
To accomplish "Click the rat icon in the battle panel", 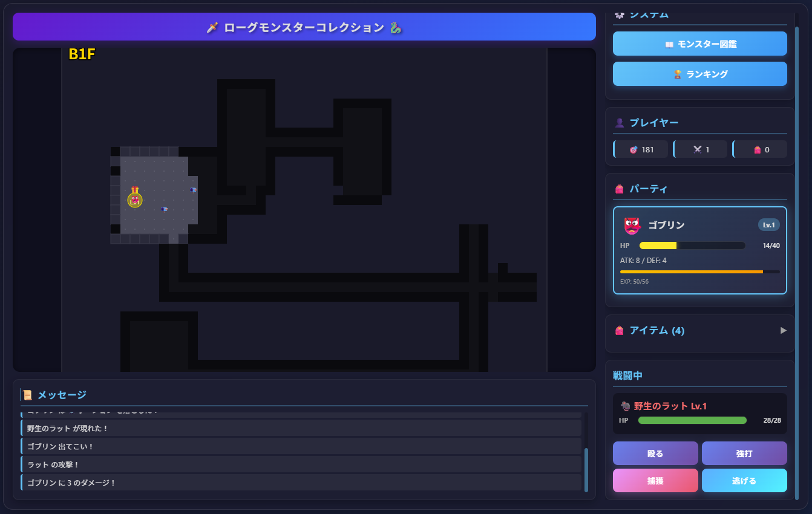I will coord(626,406).
